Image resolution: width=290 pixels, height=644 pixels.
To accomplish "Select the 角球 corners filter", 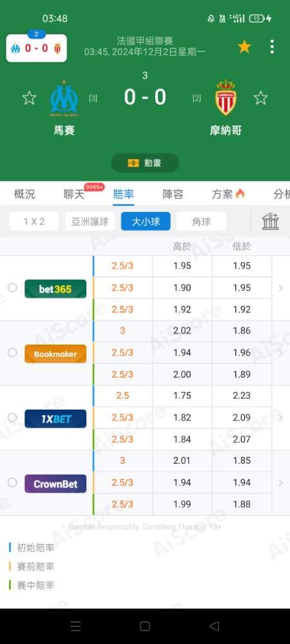I will point(201,222).
